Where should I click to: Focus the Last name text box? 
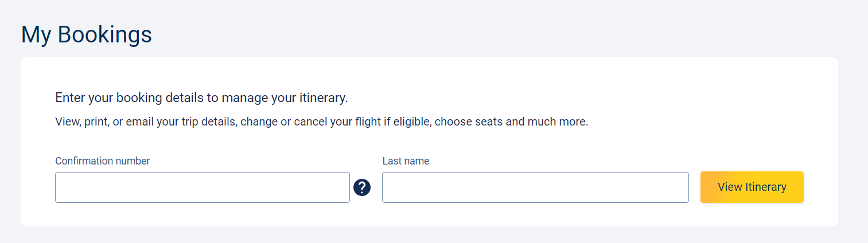pyautogui.click(x=535, y=187)
